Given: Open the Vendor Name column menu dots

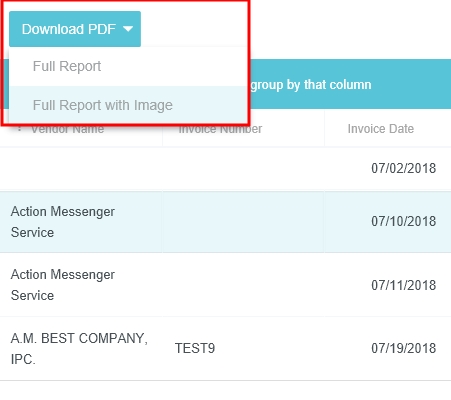Looking at the screenshot, I should tap(19, 129).
